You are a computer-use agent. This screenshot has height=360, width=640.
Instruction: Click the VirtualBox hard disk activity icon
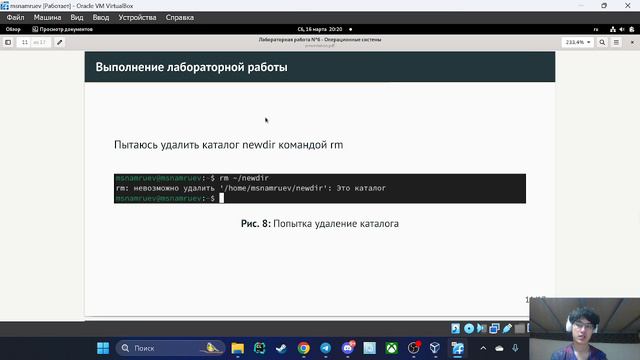456,328
